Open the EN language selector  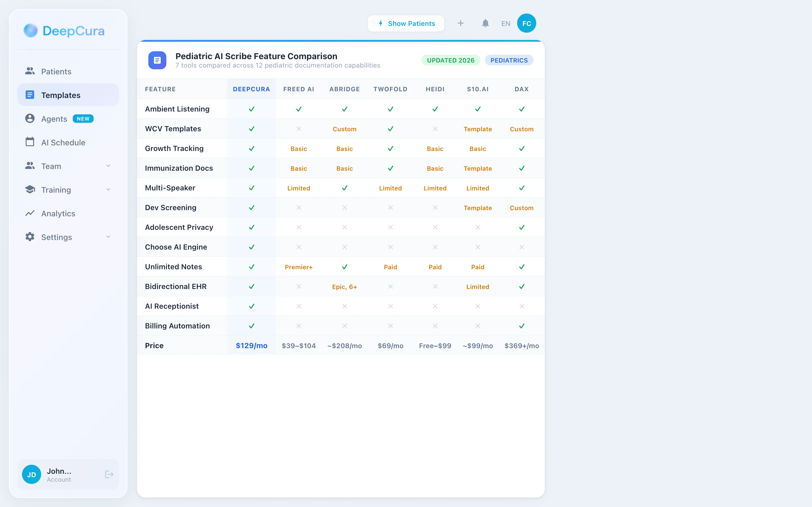click(x=505, y=23)
